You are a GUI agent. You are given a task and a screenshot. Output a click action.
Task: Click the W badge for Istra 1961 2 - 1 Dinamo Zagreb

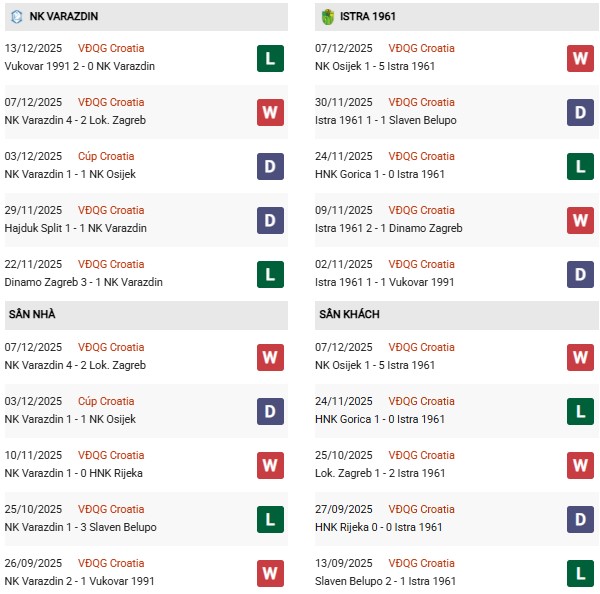click(x=580, y=220)
